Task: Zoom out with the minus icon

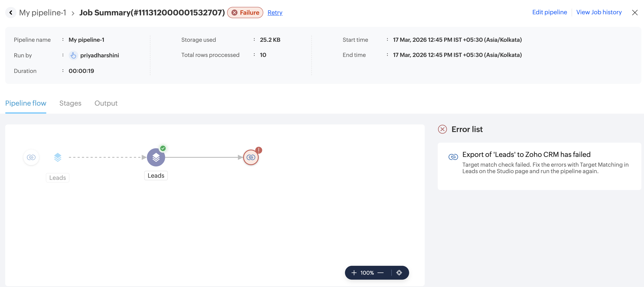Action: pyautogui.click(x=380, y=272)
